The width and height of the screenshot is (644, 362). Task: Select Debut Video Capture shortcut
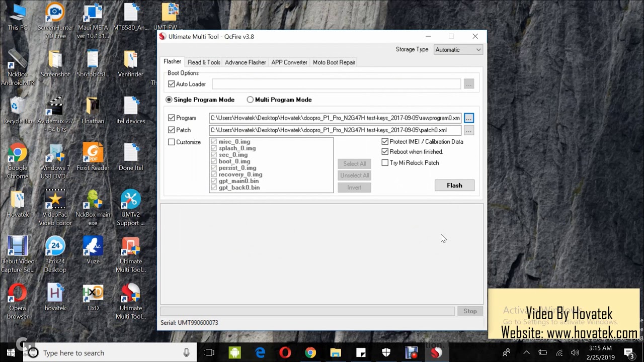pyautogui.click(x=18, y=254)
